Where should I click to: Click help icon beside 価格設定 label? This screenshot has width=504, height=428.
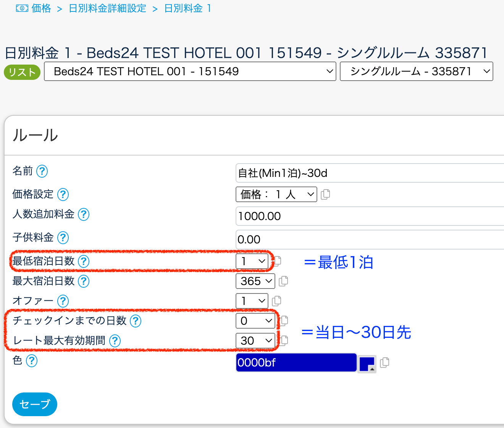click(x=63, y=195)
